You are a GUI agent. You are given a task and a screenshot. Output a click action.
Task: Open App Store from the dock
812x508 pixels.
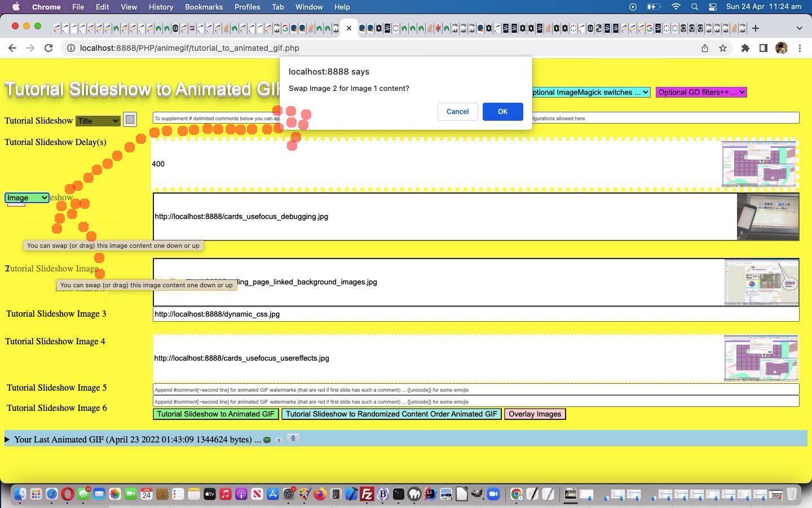(x=272, y=494)
